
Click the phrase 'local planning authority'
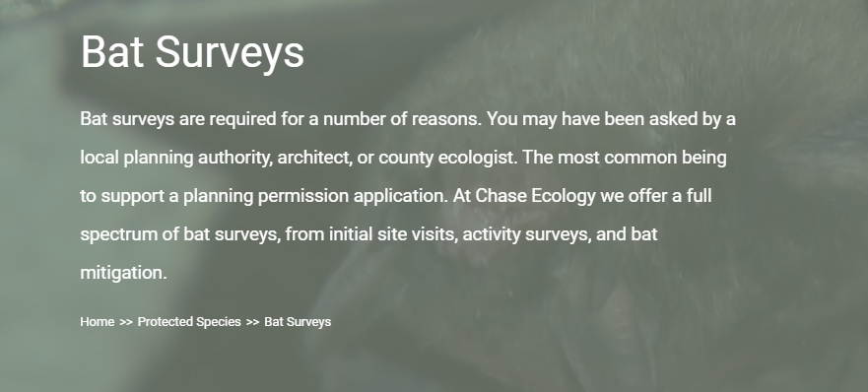pyautogui.click(x=174, y=159)
